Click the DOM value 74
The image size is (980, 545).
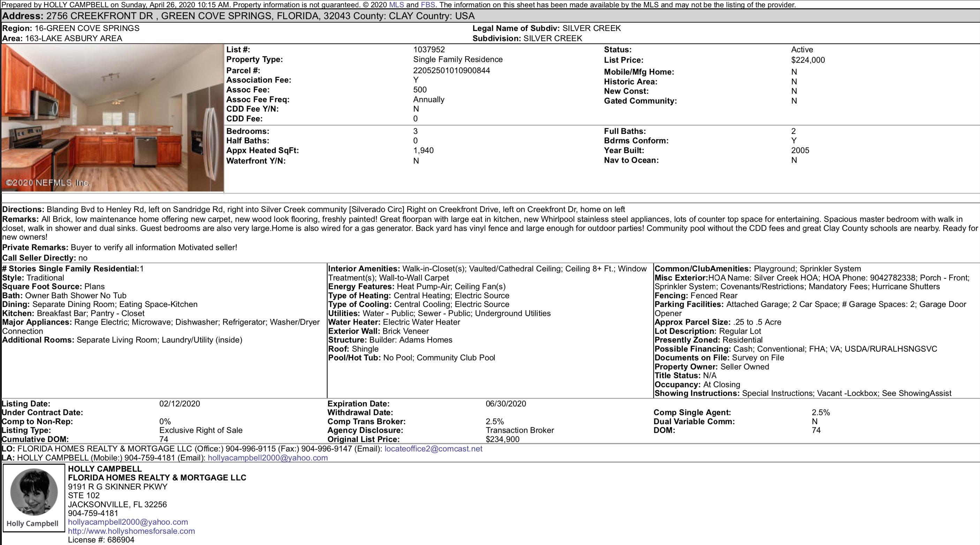[816, 431]
